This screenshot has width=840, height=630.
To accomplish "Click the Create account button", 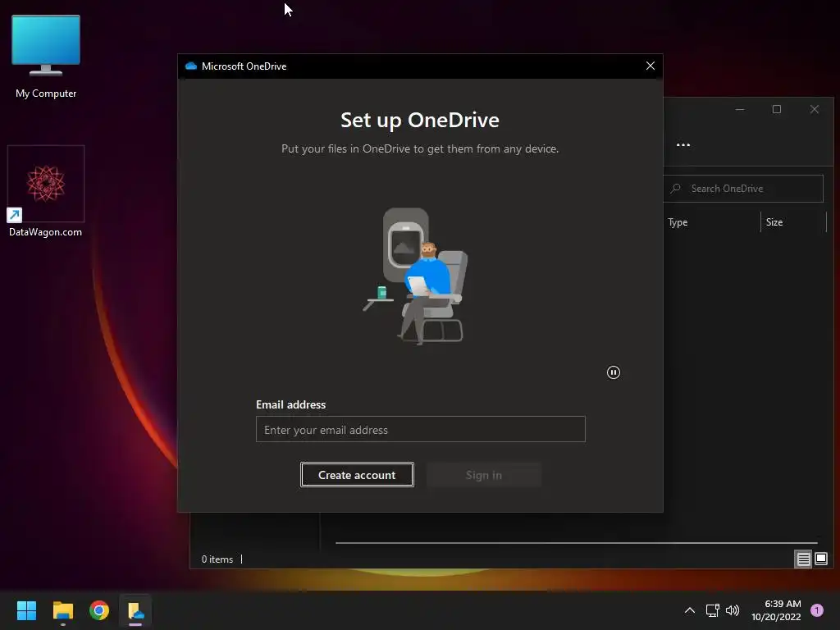I will click(357, 475).
